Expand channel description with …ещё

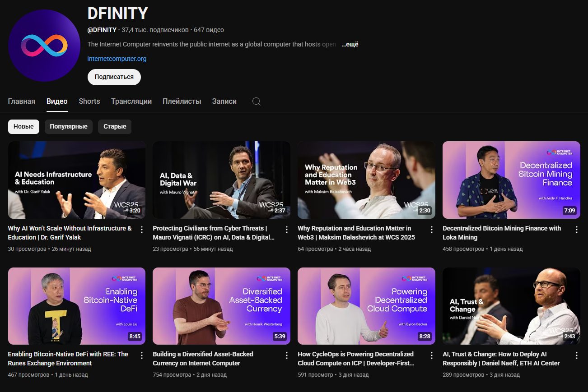tap(350, 45)
